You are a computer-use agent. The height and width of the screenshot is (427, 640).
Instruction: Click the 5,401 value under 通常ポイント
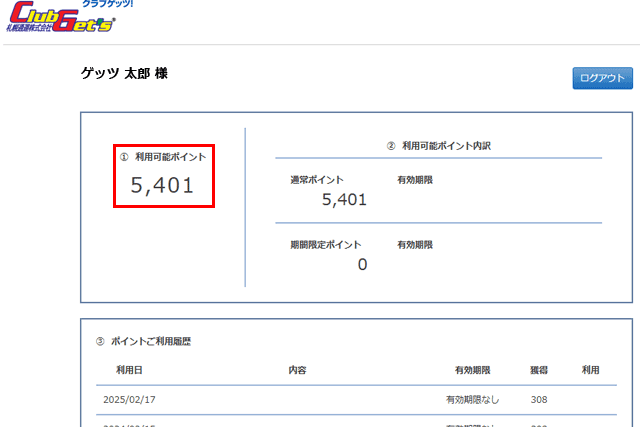[x=344, y=199]
